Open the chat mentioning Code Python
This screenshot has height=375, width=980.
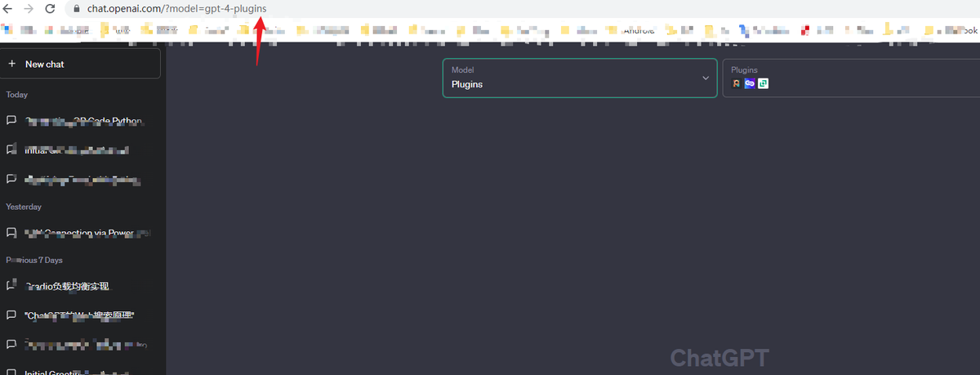(x=80, y=121)
